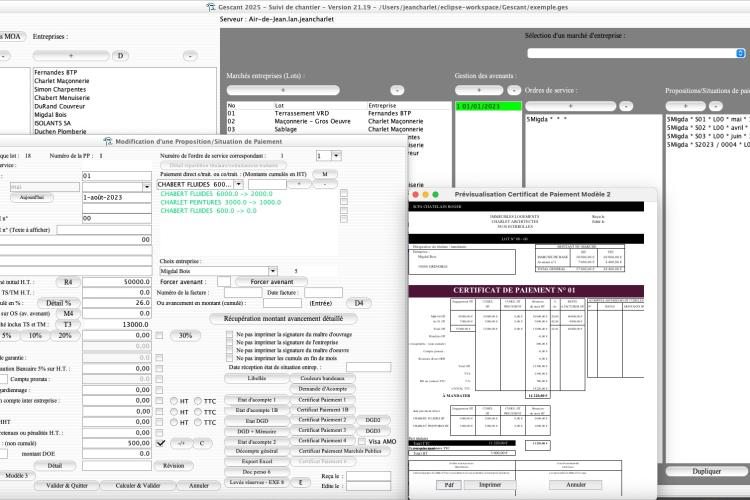Click the Date facture field

323,292
